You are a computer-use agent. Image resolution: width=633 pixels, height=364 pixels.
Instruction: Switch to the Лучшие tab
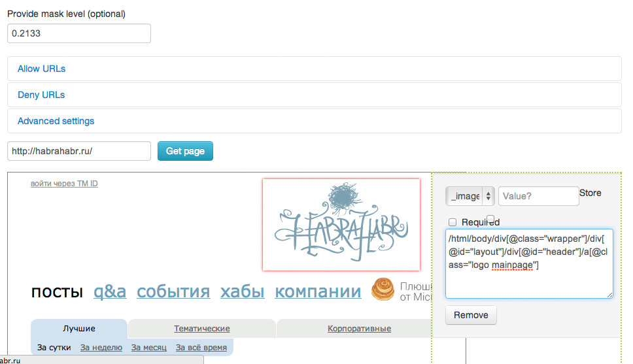pos(79,329)
